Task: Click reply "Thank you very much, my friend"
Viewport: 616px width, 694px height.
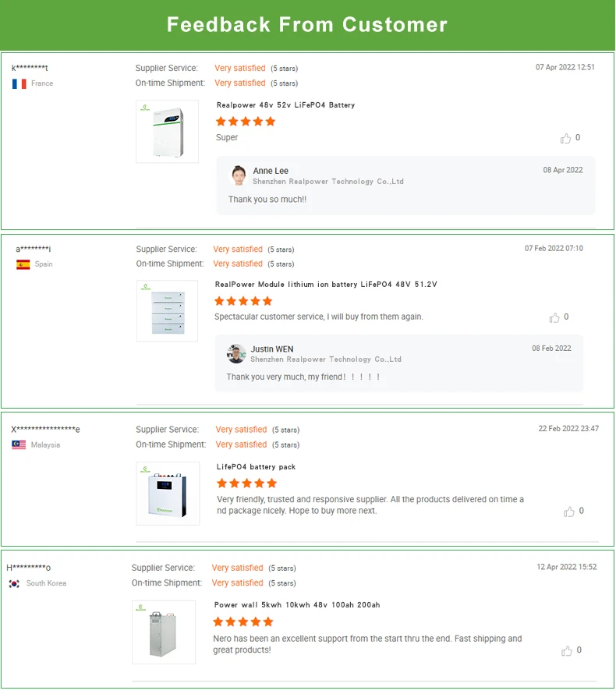Action: tap(303, 377)
